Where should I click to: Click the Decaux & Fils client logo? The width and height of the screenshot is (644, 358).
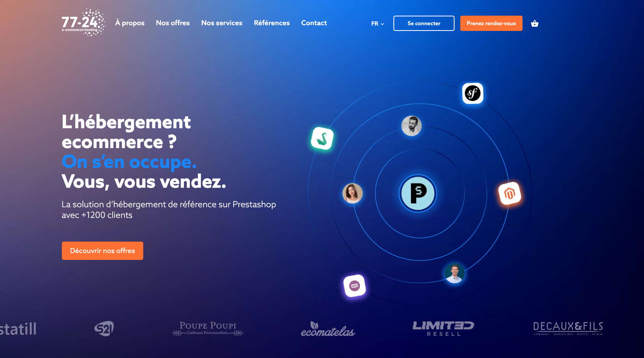coord(568,329)
